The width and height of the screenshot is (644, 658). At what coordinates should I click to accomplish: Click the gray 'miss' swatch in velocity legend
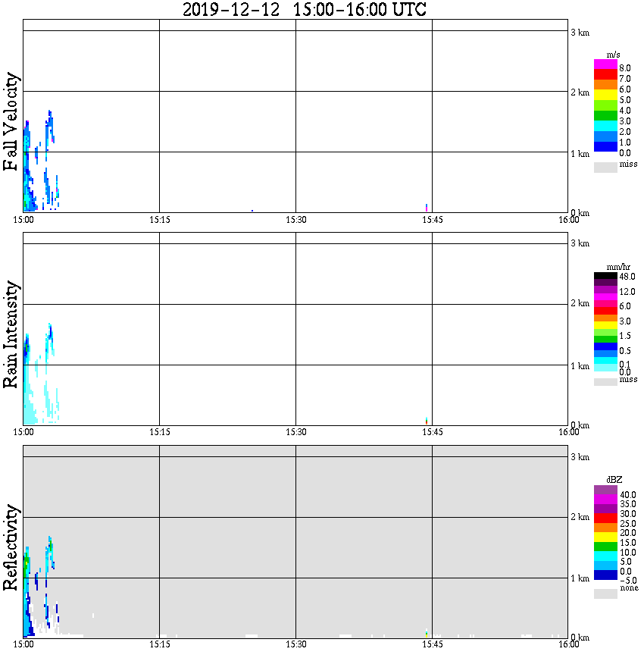coord(605,167)
